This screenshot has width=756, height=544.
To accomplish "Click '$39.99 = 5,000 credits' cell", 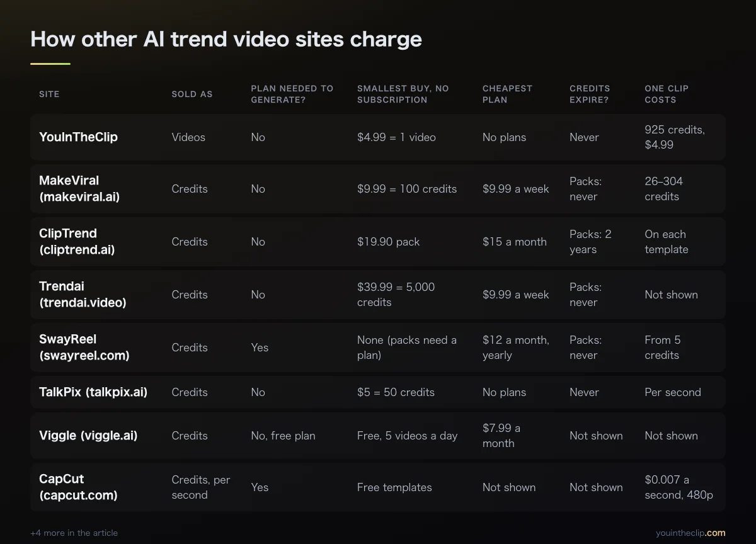I will tap(396, 294).
